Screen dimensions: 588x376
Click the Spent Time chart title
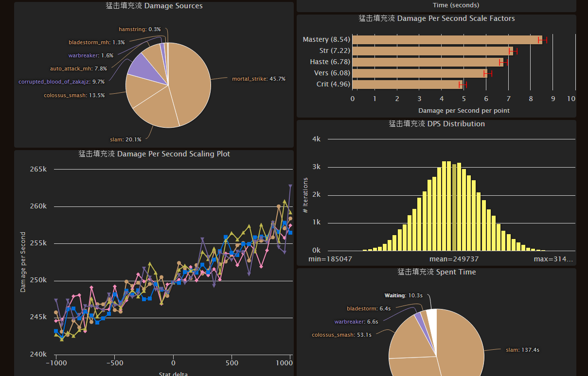click(x=437, y=272)
